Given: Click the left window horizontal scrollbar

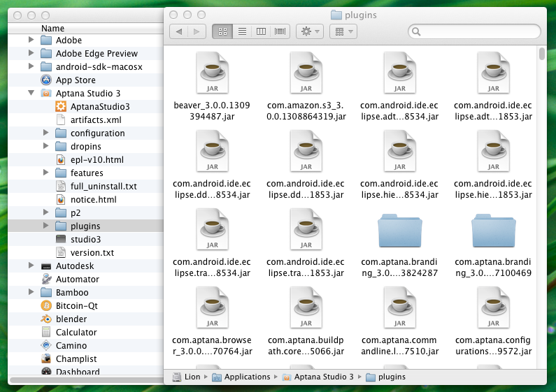Looking at the screenshot, I should [x=85, y=380].
